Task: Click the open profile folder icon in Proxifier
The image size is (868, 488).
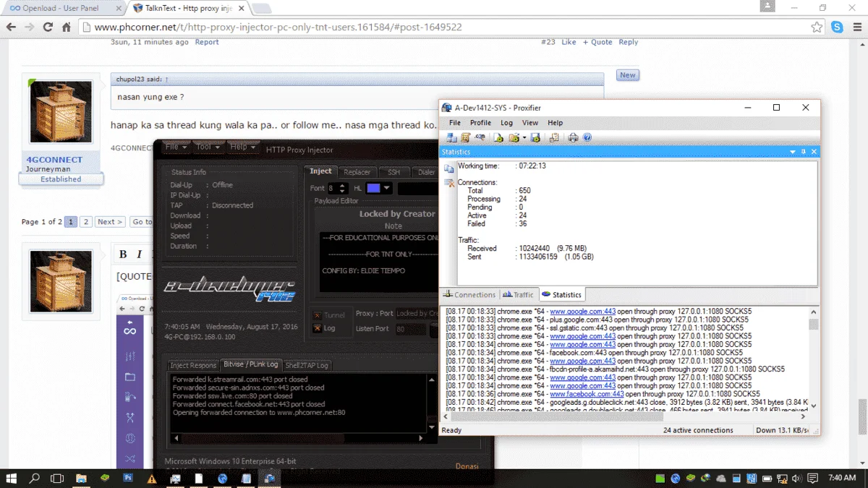Action: click(514, 137)
